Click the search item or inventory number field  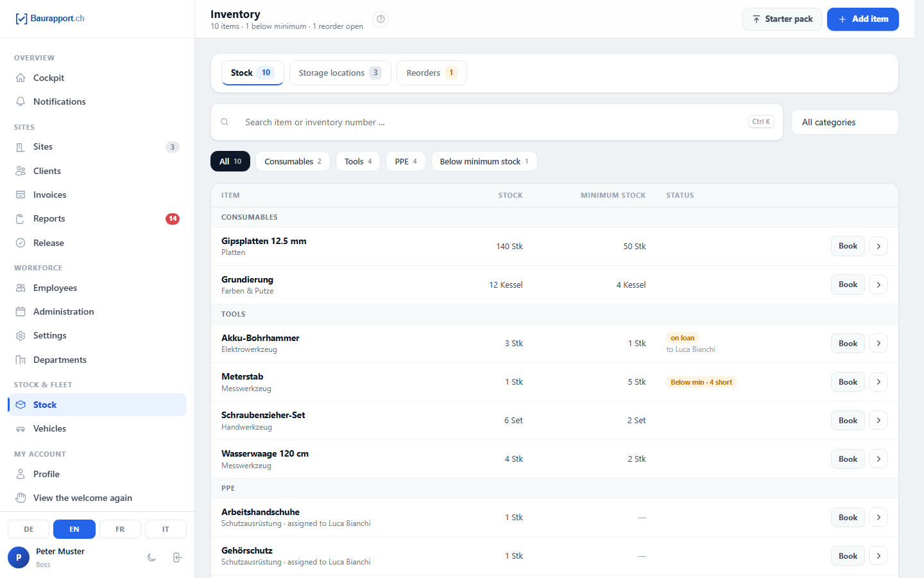click(x=497, y=122)
